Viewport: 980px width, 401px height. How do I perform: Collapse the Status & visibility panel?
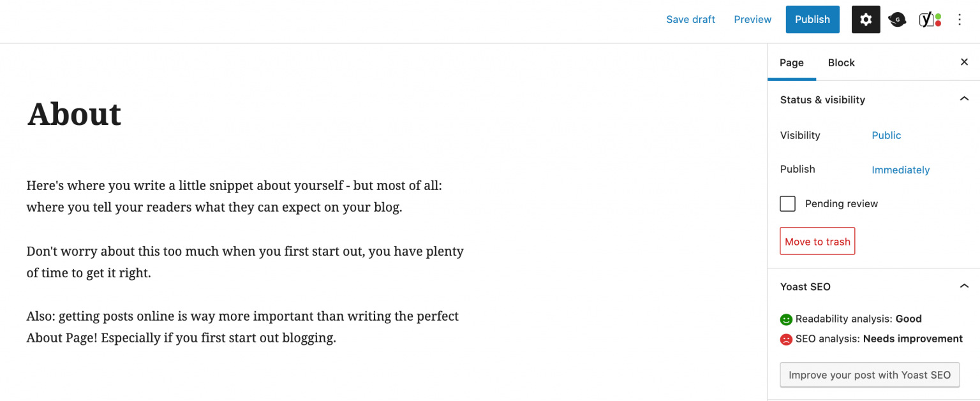(x=965, y=99)
